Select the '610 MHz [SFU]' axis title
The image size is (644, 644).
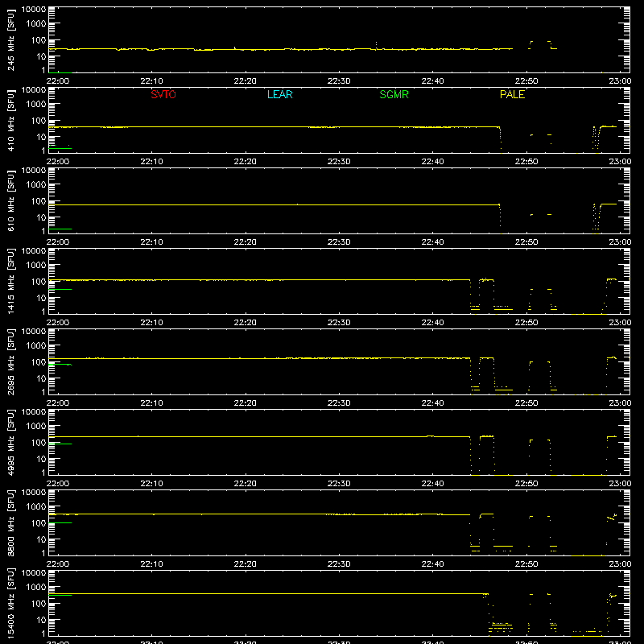[10, 200]
